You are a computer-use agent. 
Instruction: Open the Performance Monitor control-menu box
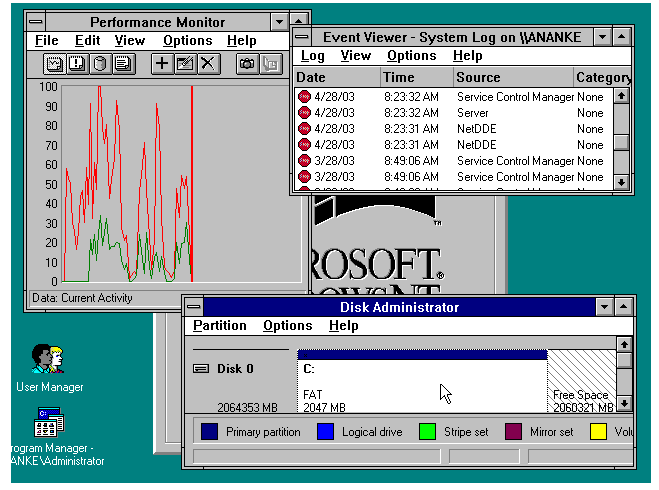[x=37, y=21]
